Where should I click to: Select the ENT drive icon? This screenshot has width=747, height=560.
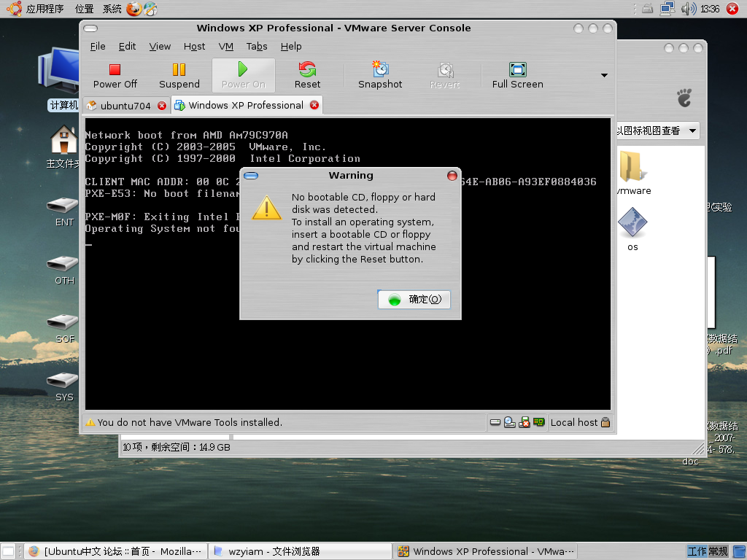pyautogui.click(x=63, y=212)
